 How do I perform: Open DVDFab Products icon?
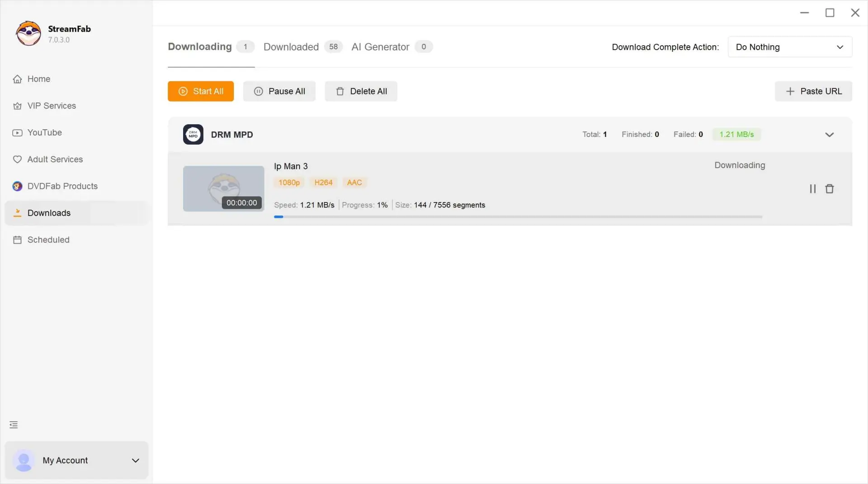(x=17, y=186)
